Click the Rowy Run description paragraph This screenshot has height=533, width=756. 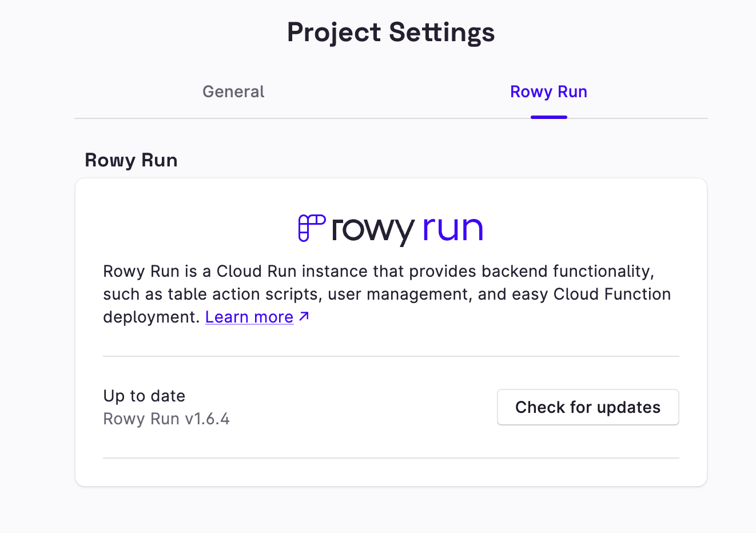387,294
